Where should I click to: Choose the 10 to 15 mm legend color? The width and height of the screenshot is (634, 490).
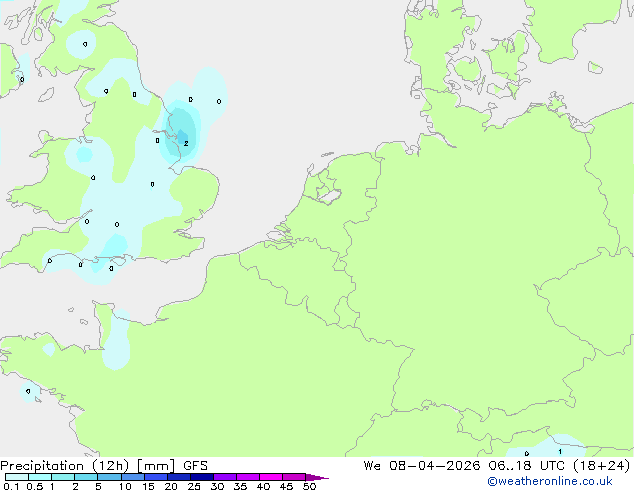click(x=133, y=477)
